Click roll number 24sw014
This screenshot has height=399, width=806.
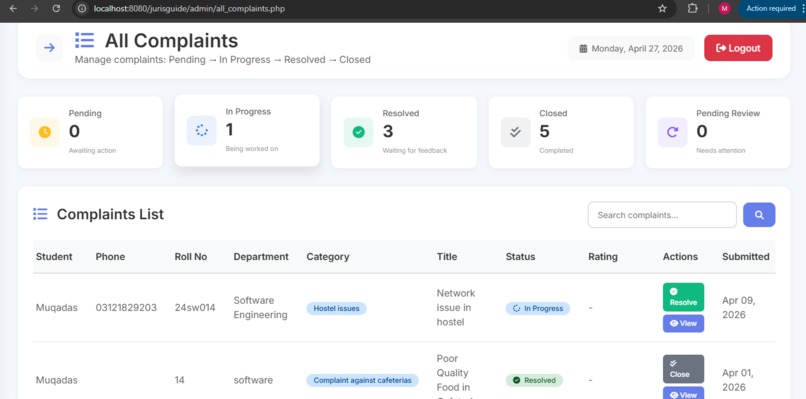(195, 308)
